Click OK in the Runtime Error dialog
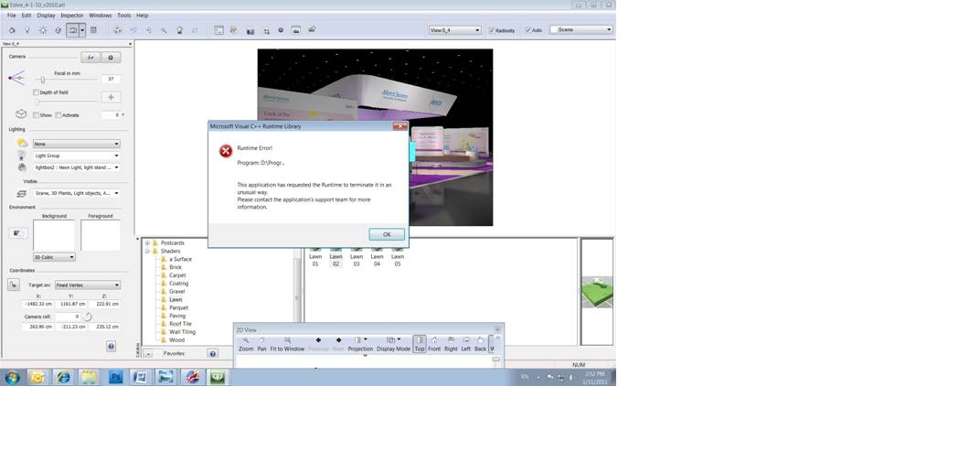This screenshot has width=980, height=451. pyautogui.click(x=387, y=234)
